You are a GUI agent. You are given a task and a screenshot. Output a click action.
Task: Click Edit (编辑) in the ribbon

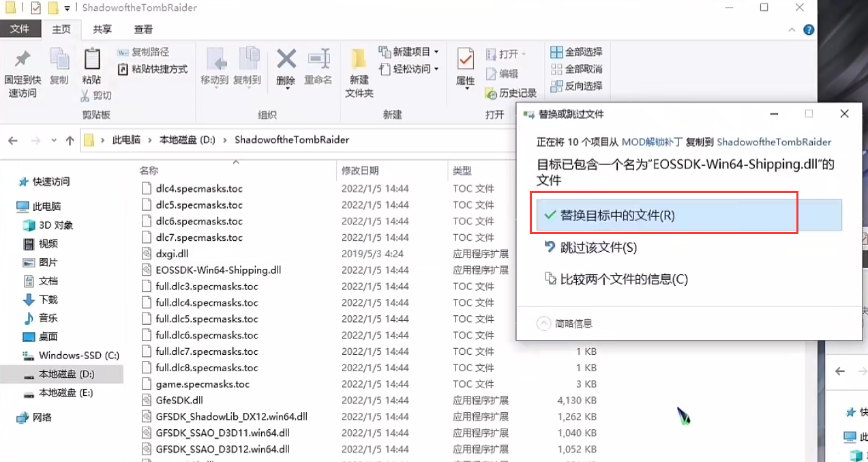[x=502, y=74]
